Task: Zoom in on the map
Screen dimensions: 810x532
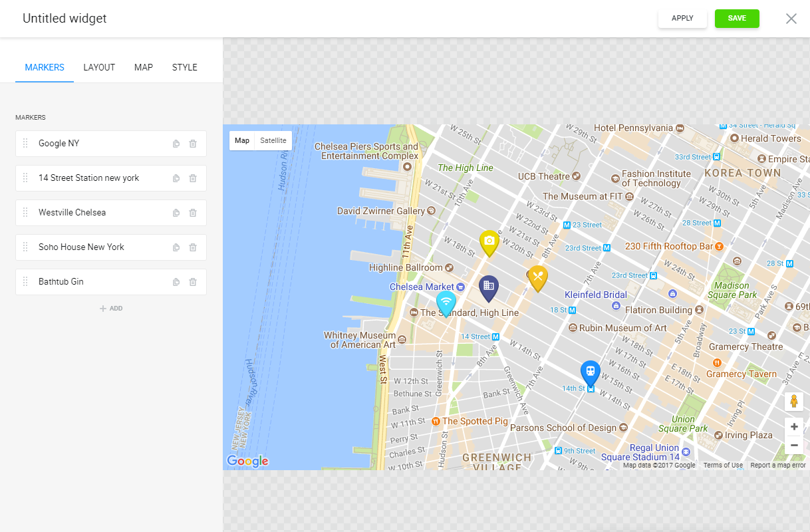Action: (794, 427)
